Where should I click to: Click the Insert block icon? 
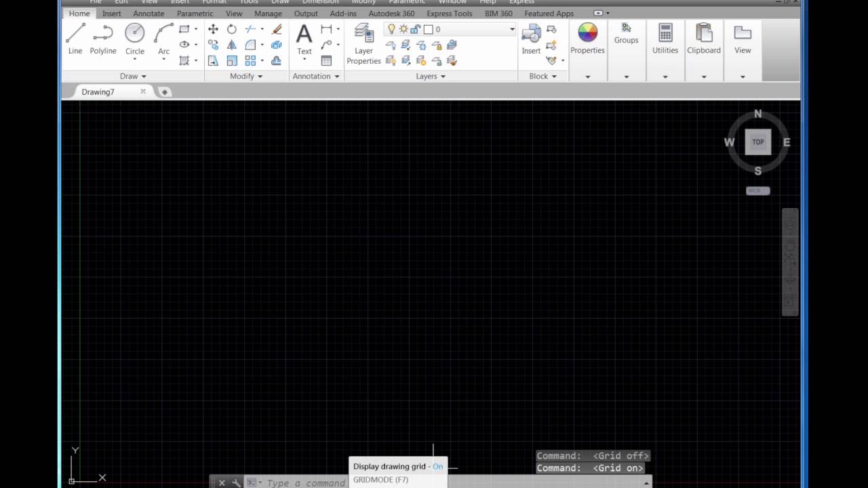pyautogui.click(x=531, y=39)
